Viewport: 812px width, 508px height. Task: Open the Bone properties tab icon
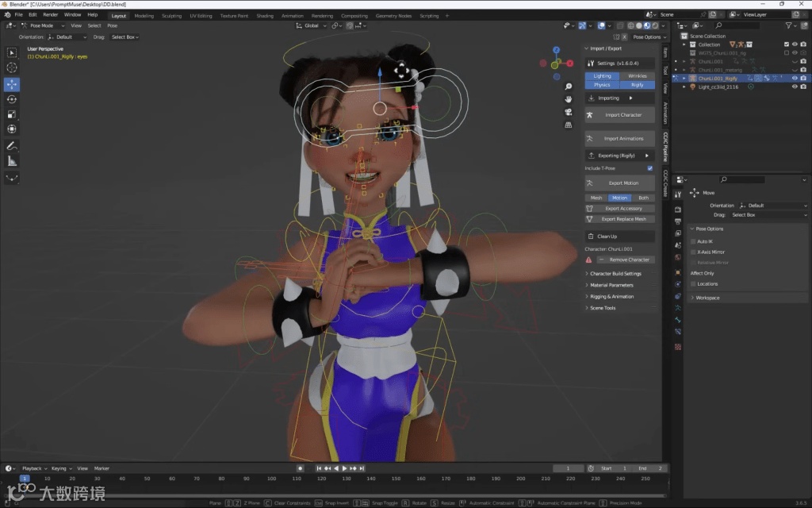coord(678,320)
